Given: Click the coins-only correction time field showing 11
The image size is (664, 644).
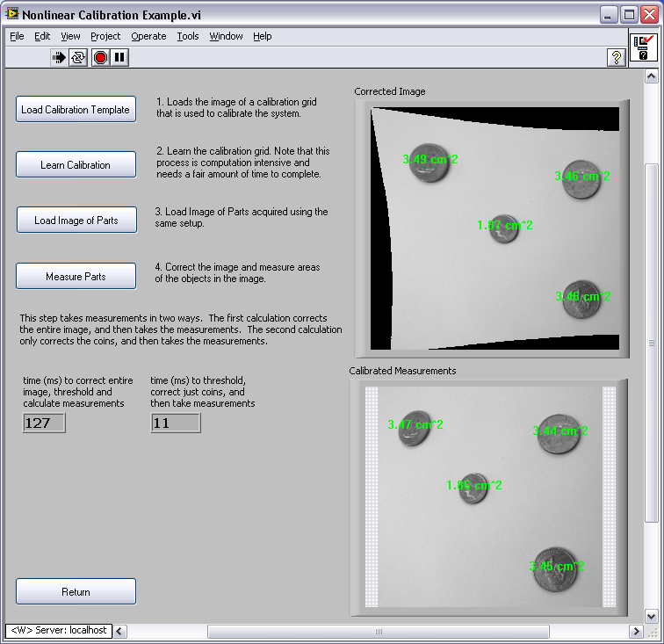Looking at the screenshot, I should point(175,423).
